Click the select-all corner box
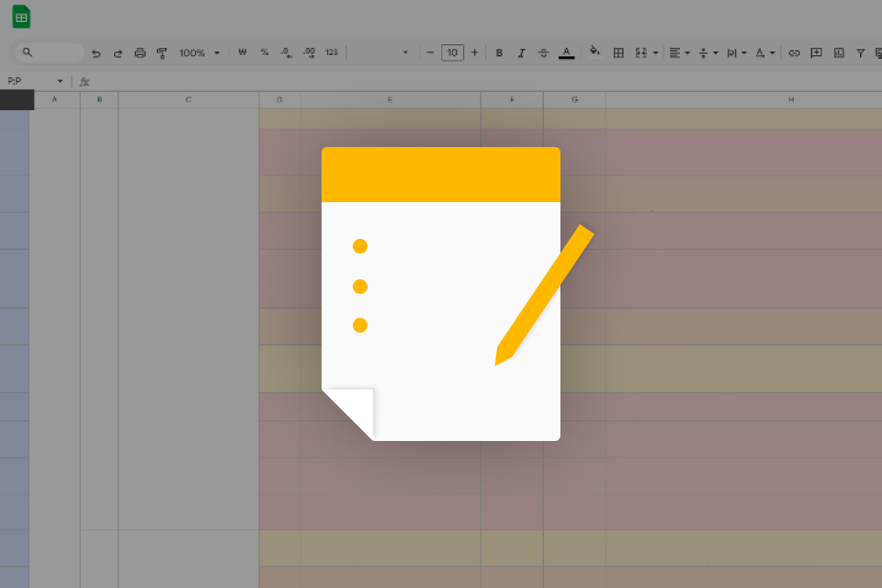This screenshot has height=588, width=882. (17, 99)
